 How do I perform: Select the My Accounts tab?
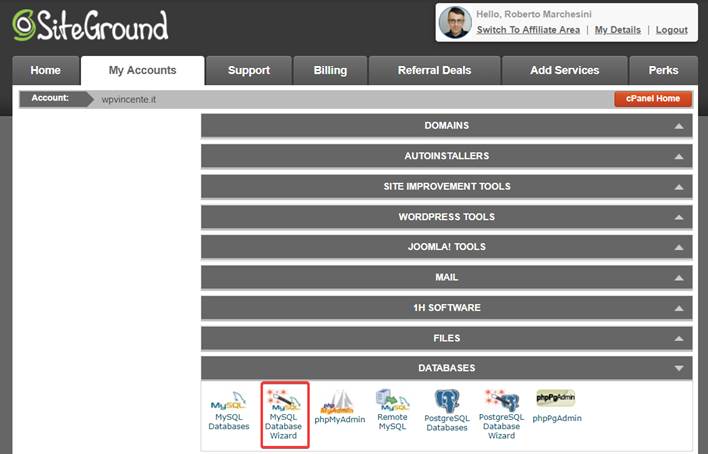point(143,70)
